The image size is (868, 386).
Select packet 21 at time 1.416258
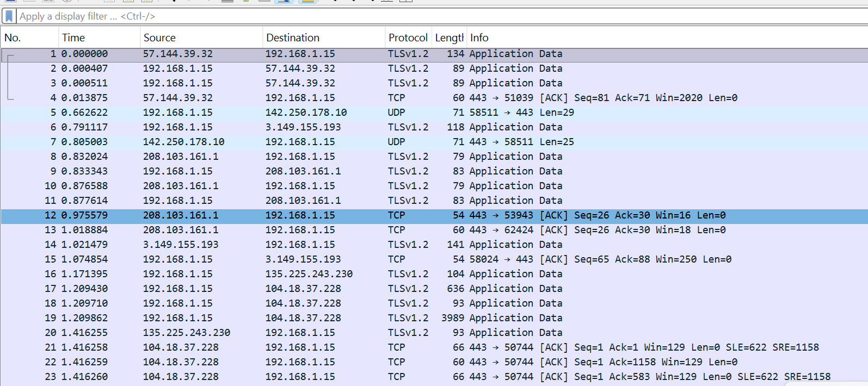(x=434, y=347)
